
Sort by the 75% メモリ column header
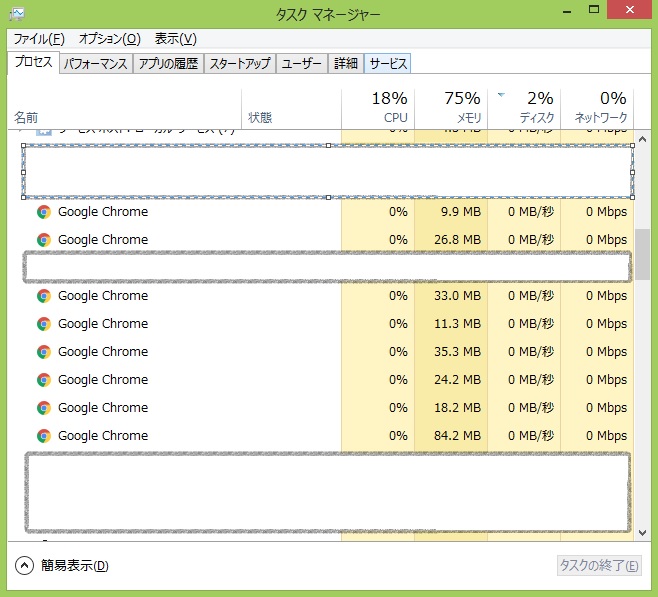pos(451,109)
